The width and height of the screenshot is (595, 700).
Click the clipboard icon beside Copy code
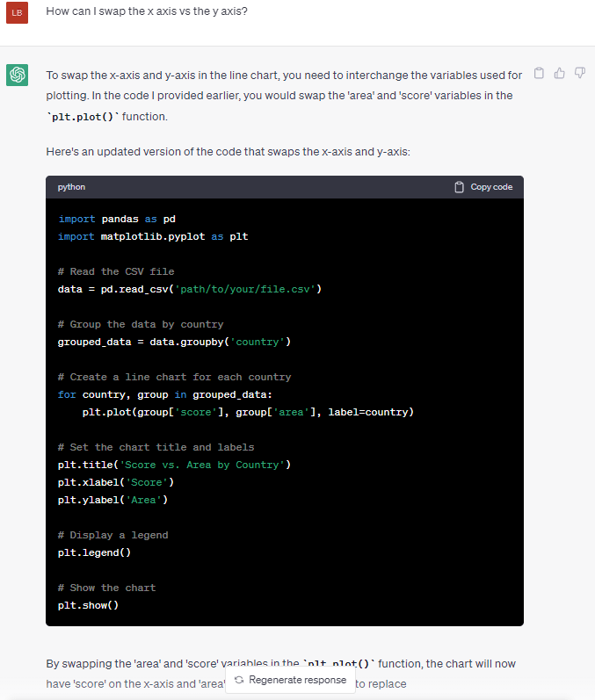[x=459, y=187]
